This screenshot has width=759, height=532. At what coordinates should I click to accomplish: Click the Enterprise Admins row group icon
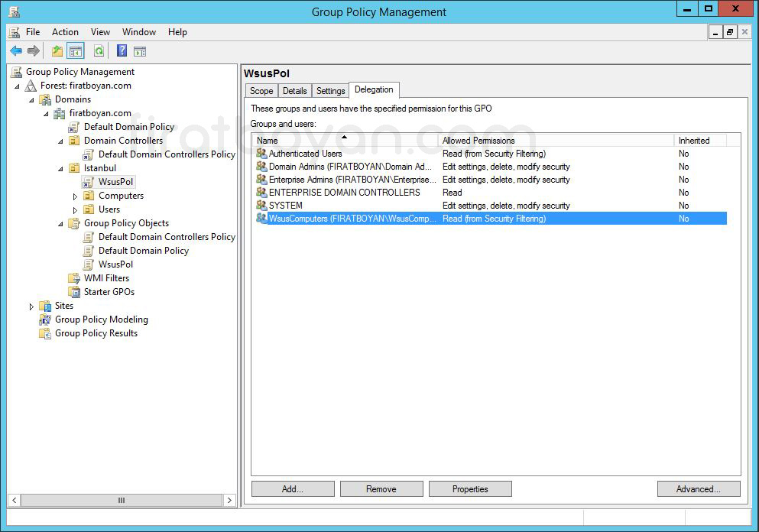coord(262,180)
